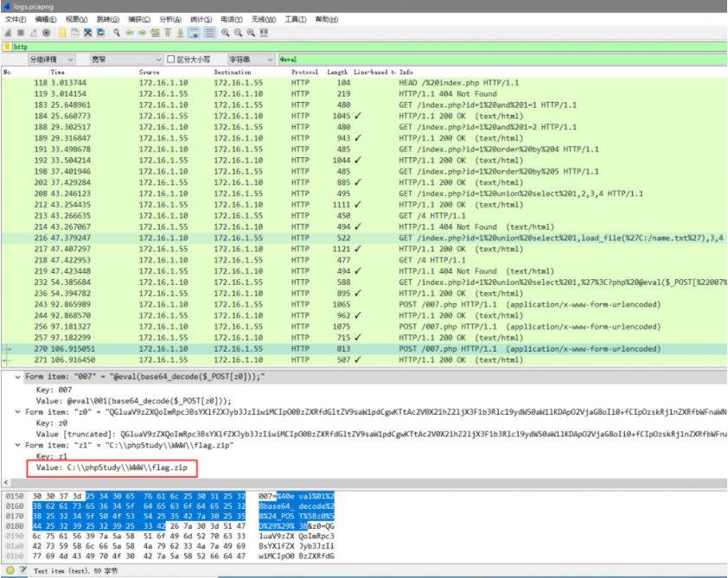Open the 分析(A) menu

point(170,20)
